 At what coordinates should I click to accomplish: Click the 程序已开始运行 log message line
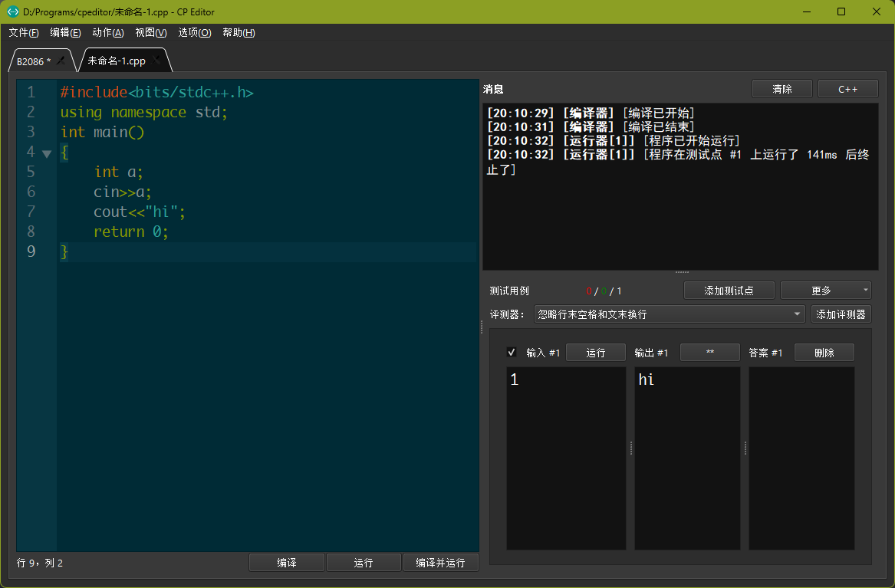tap(614, 140)
